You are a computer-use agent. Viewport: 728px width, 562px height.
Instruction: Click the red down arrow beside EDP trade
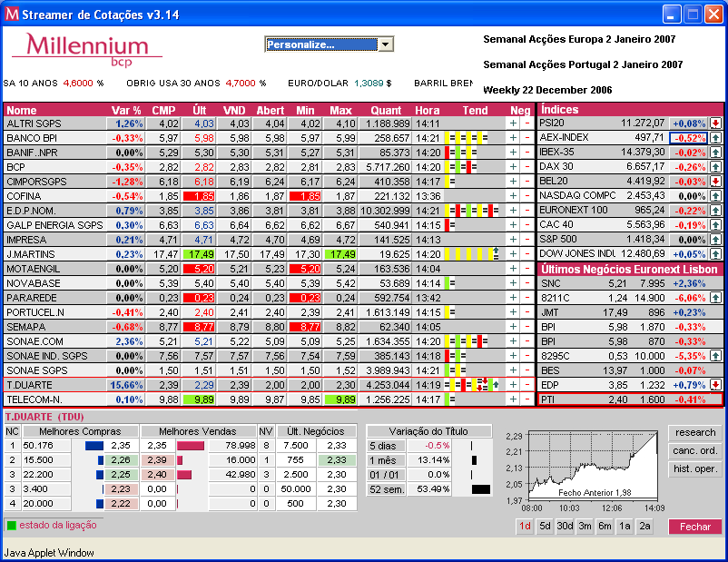click(715, 384)
